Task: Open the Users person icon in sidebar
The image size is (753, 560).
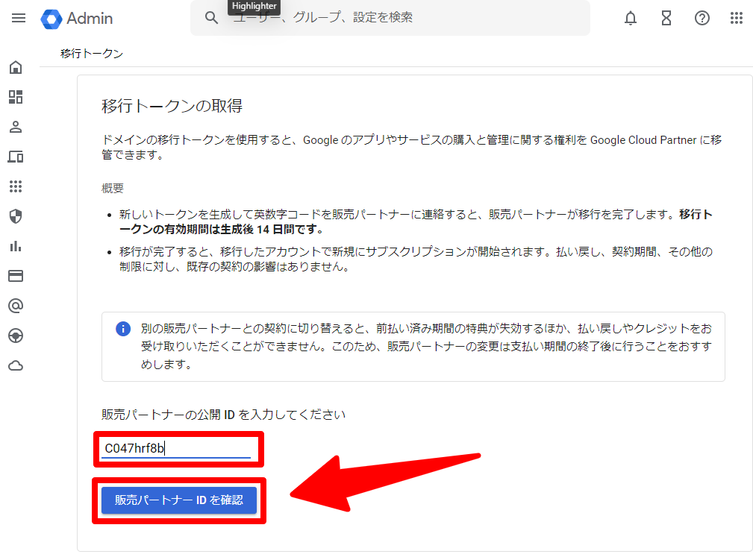Action: [x=16, y=127]
